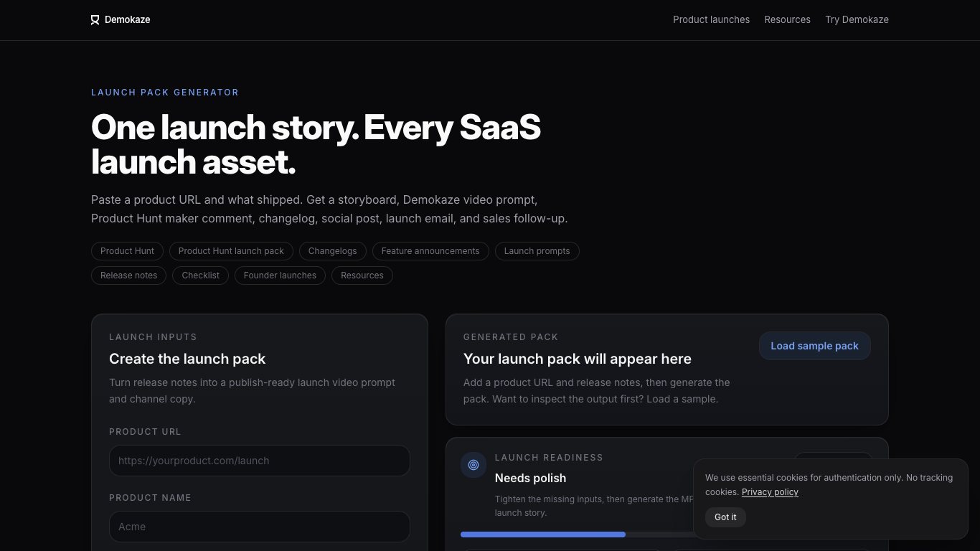Open the Resources navigation item

tap(787, 20)
